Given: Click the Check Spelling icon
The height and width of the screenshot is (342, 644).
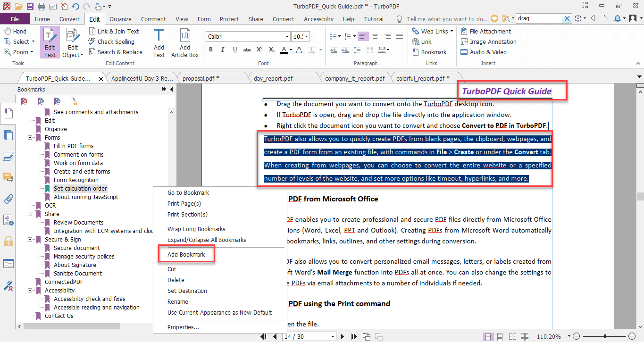Looking at the screenshot, I should tap(92, 42).
